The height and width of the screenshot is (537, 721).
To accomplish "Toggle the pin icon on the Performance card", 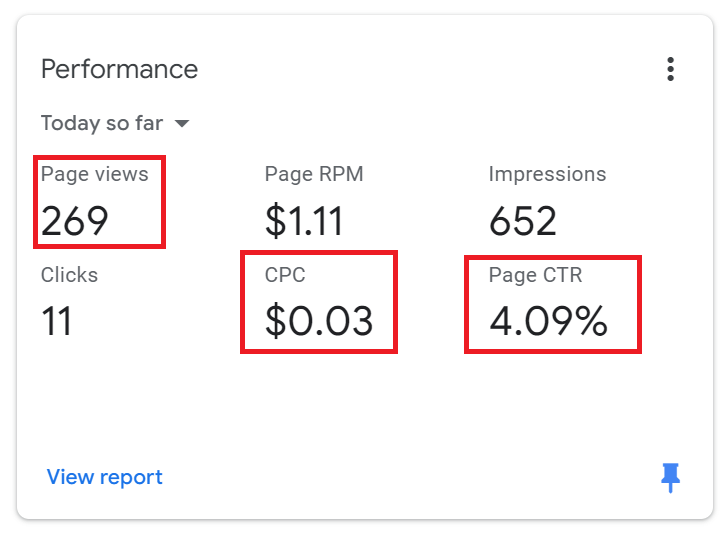I will click(x=670, y=478).
